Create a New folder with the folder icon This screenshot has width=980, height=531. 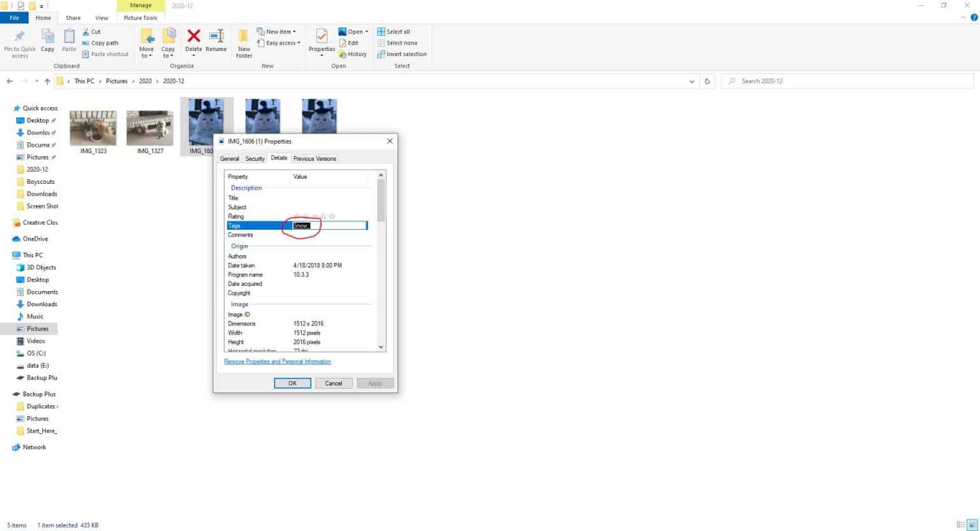pyautogui.click(x=243, y=41)
